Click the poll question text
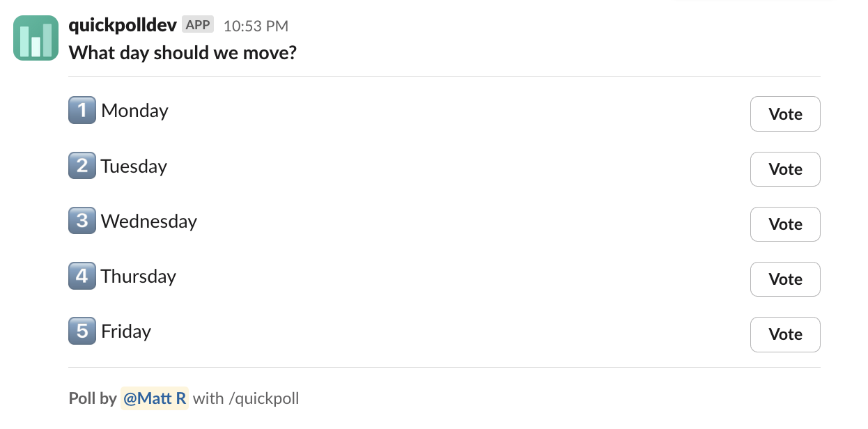 183,52
